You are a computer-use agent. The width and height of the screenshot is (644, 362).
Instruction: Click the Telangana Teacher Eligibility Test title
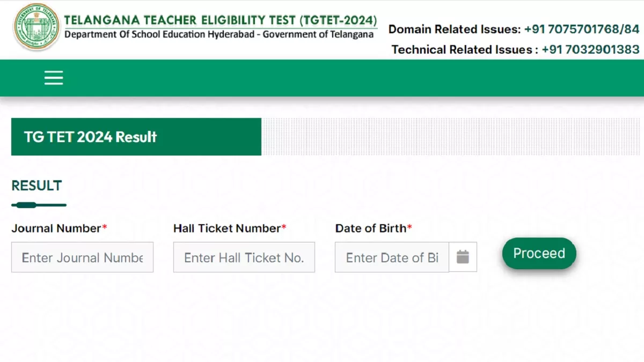(221, 20)
